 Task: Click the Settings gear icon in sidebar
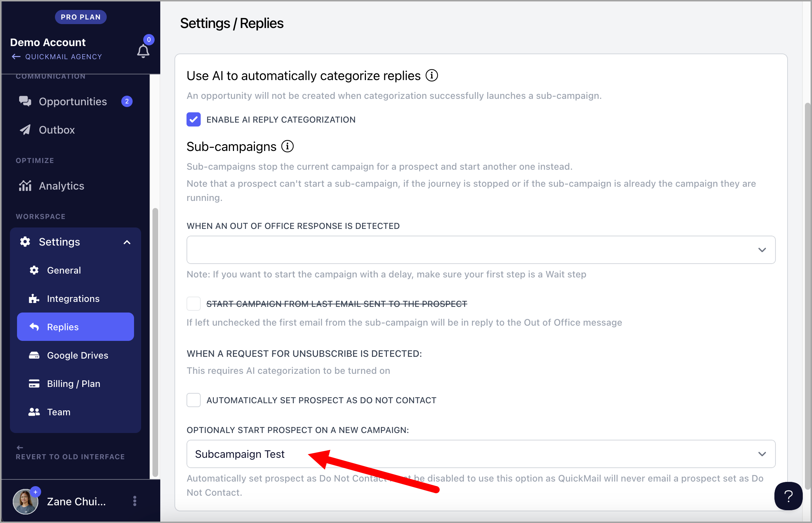[25, 242]
